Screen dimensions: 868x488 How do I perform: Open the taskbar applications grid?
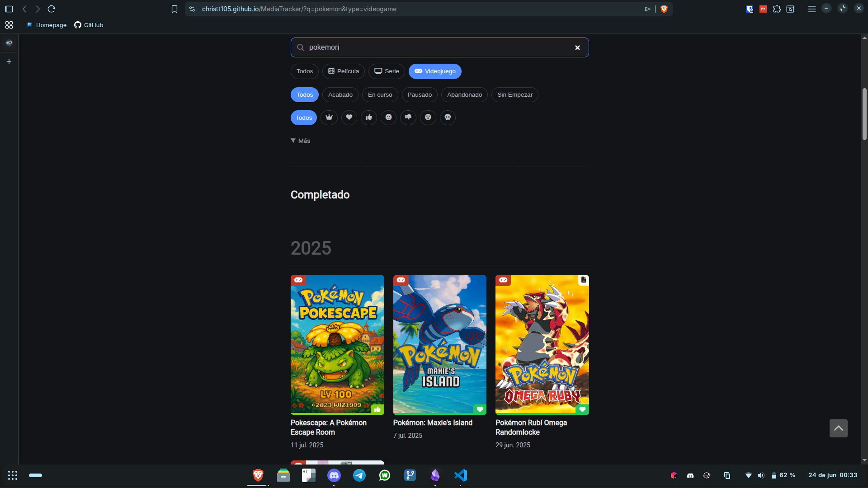click(x=13, y=475)
